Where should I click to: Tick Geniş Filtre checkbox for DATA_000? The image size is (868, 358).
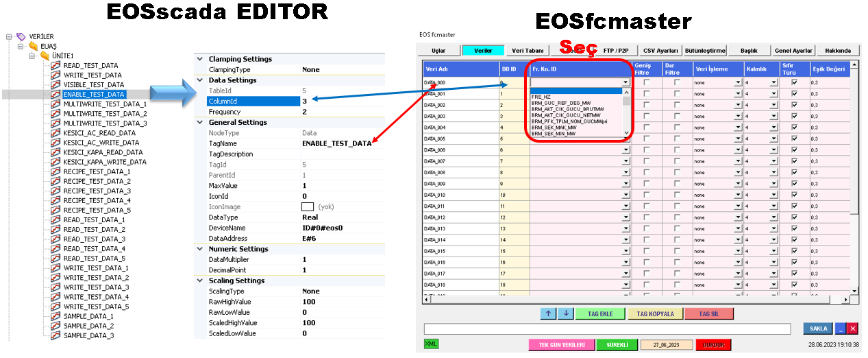[x=647, y=82]
